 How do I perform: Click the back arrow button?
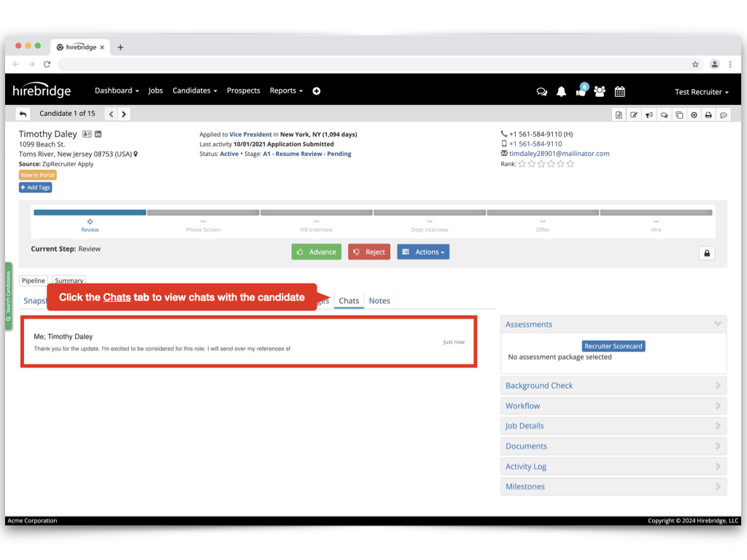pyautogui.click(x=23, y=114)
